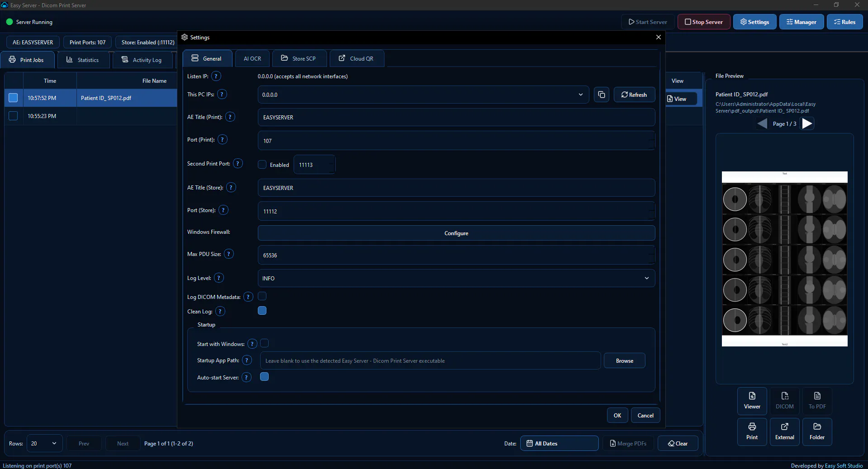The width and height of the screenshot is (868, 469).
Task: Click help icon beside Clean Log
Action: 220,311
